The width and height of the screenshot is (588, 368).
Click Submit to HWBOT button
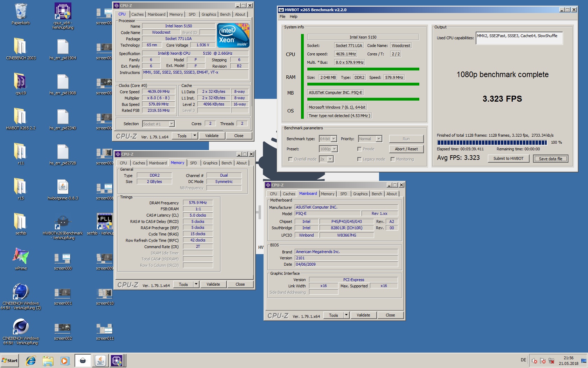tap(508, 158)
